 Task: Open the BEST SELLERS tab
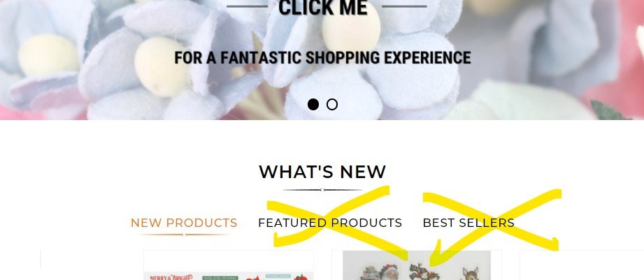pos(468,223)
